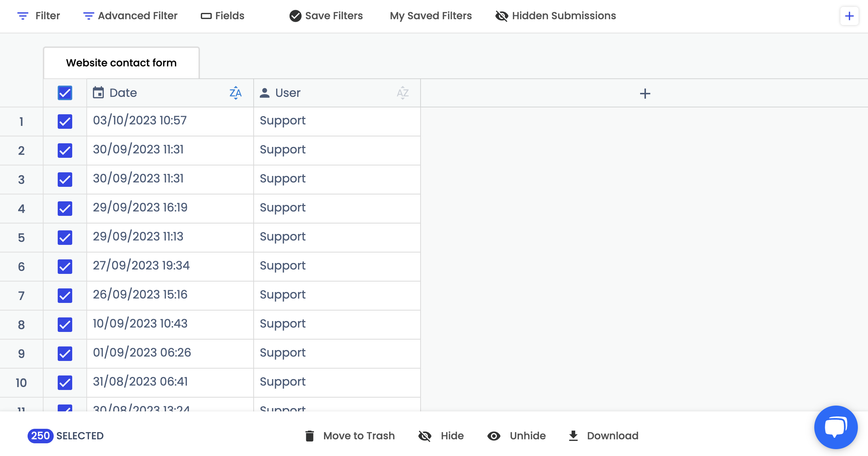Click Save Filters
The image size is (868, 456).
tap(326, 16)
